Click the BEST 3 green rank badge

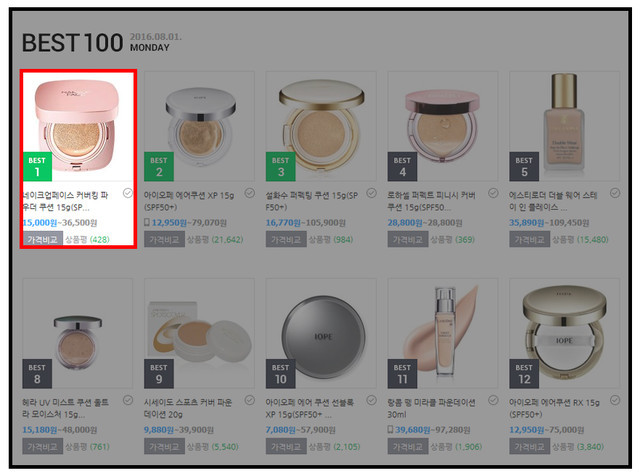pos(280,167)
